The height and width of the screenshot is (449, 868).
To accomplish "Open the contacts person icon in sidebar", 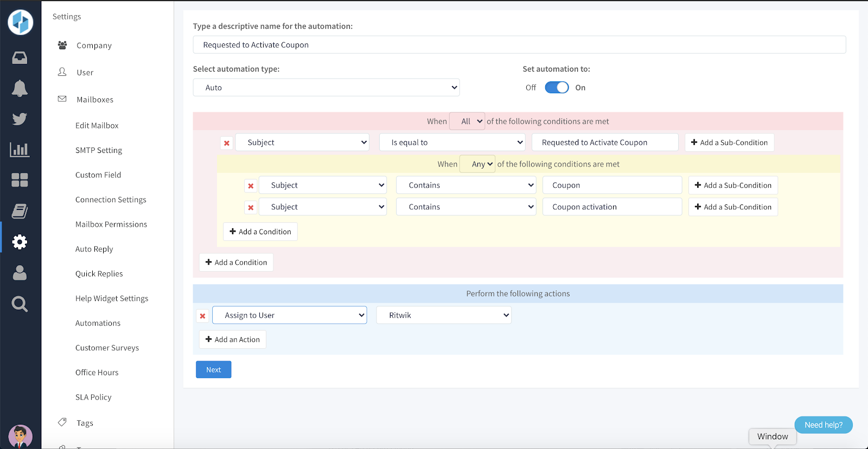I will click(x=20, y=273).
